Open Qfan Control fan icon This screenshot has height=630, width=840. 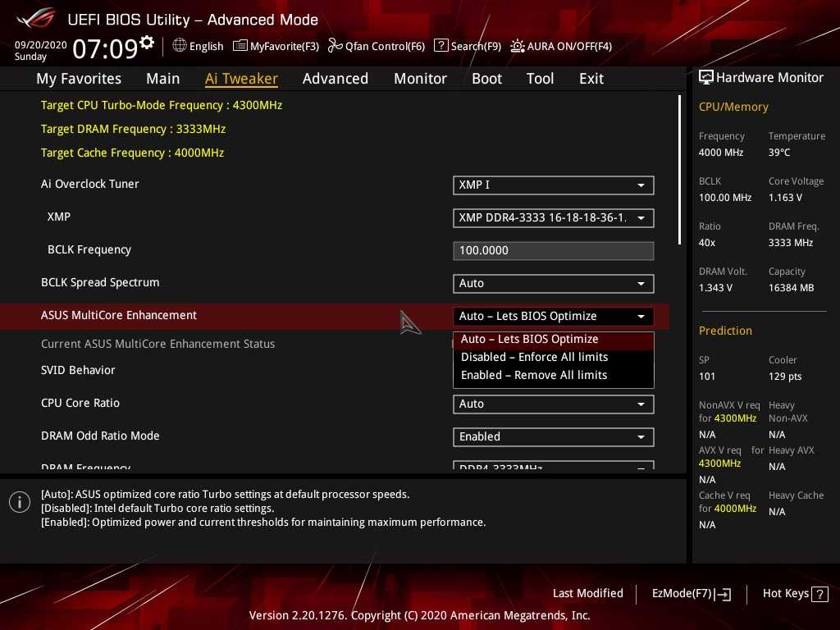[335, 46]
